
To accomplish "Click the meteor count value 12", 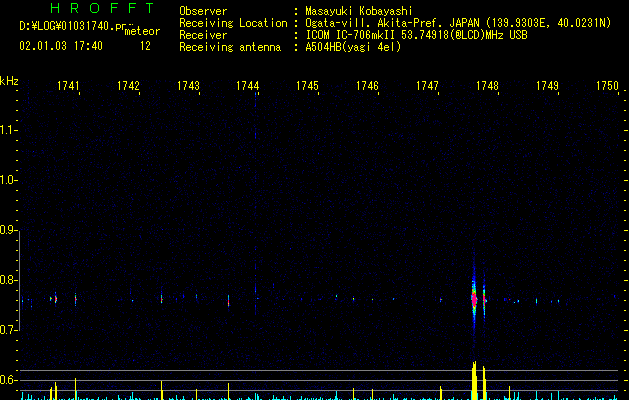I will click(x=145, y=46).
